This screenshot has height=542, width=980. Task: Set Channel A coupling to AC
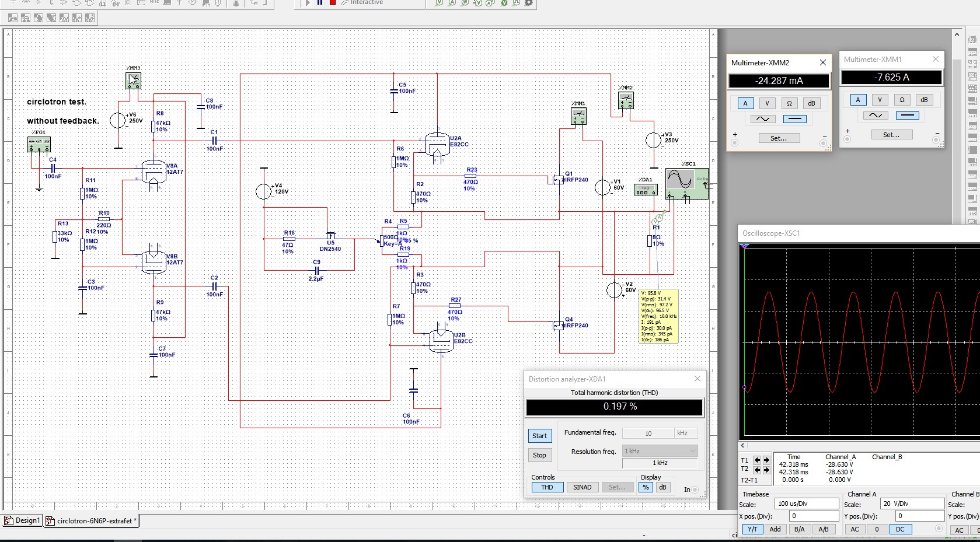[x=855, y=529]
